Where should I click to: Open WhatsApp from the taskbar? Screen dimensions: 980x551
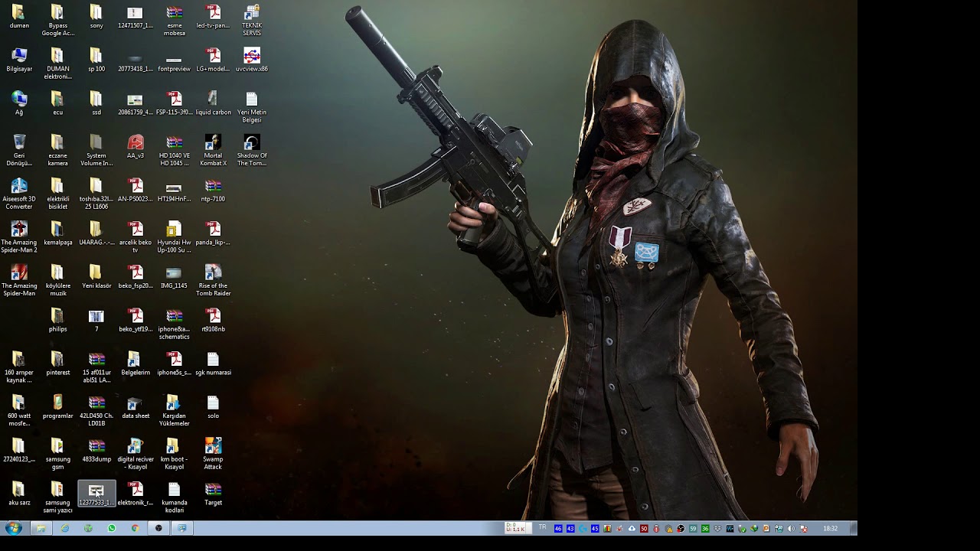tap(112, 528)
